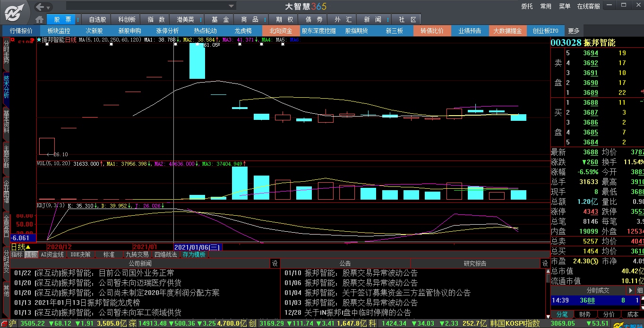
Task: Expand the 商品 tab submenu dots
Action: [265, 19]
